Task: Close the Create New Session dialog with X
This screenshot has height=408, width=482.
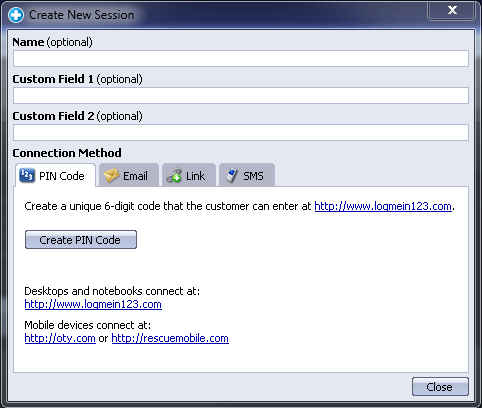Action: coord(452,10)
